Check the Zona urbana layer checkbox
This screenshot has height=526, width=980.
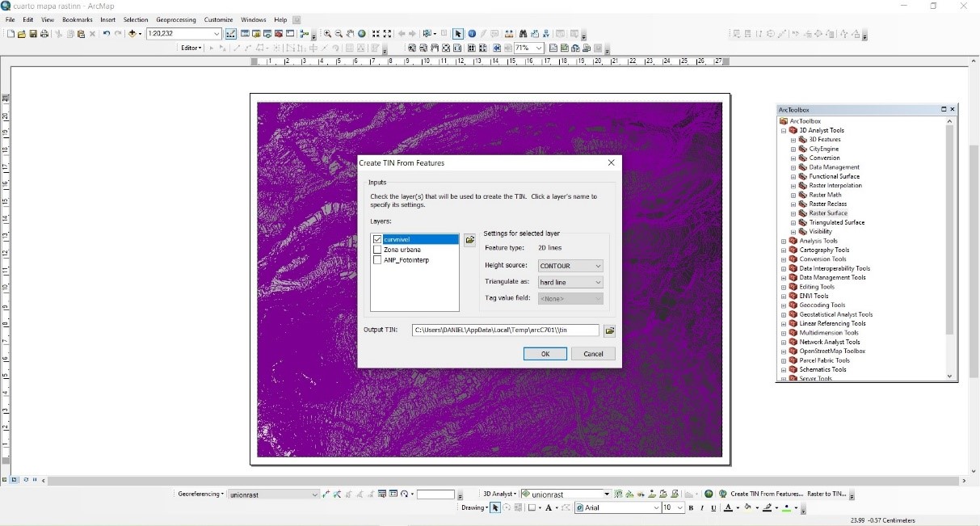tap(377, 250)
